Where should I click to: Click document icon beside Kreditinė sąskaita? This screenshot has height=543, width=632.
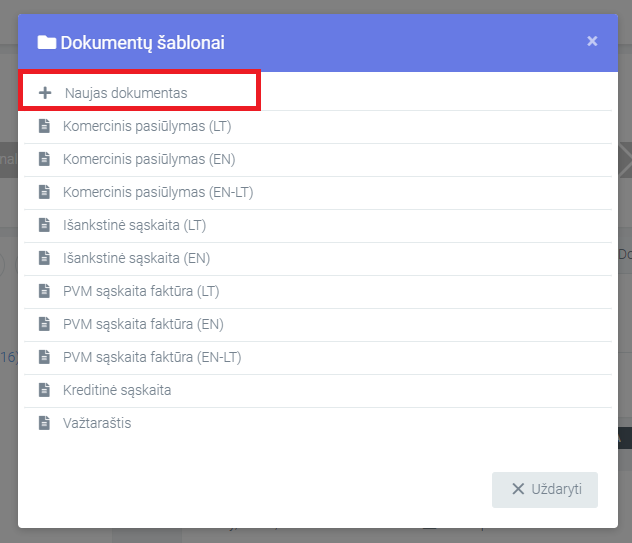tap(44, 390)
